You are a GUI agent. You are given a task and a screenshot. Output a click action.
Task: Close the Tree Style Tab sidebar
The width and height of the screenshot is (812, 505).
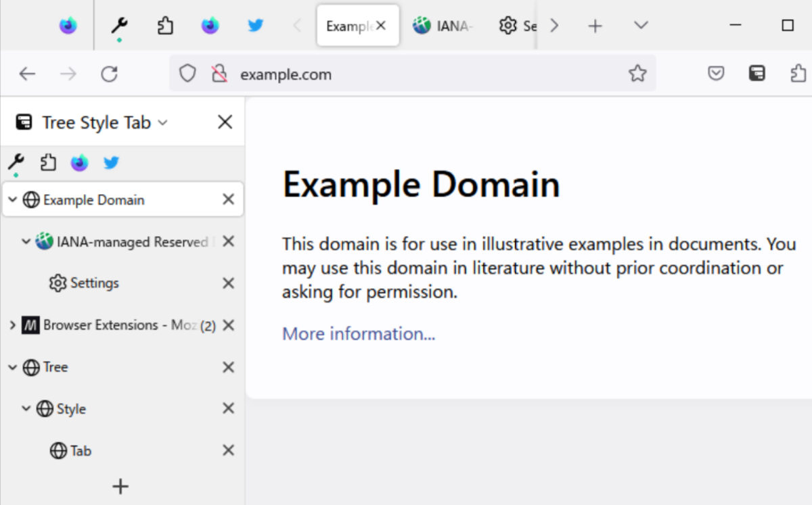coord(225,122)
